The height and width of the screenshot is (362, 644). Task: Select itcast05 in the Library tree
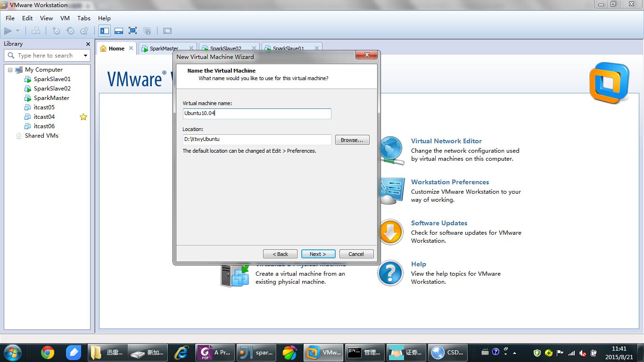coord(44,107)
